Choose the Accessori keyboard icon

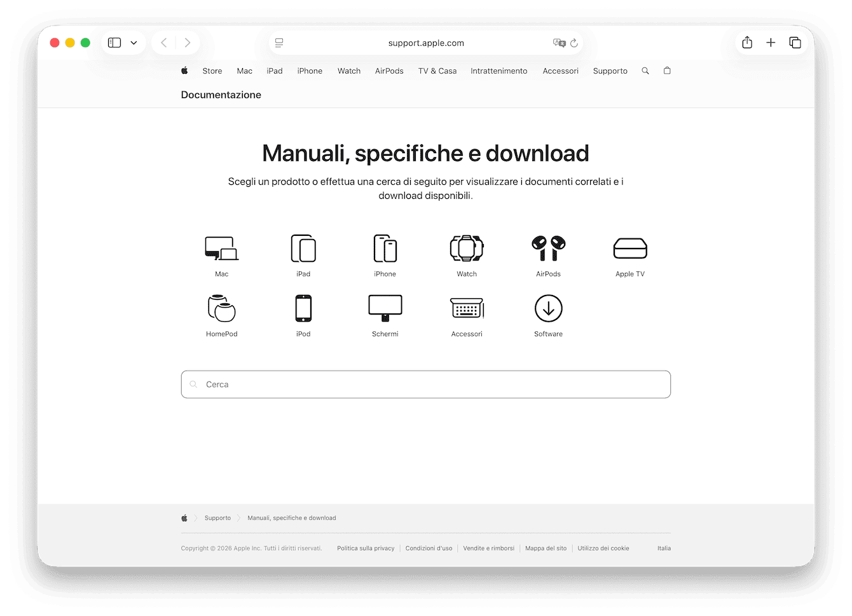click(x=467, y=308)
